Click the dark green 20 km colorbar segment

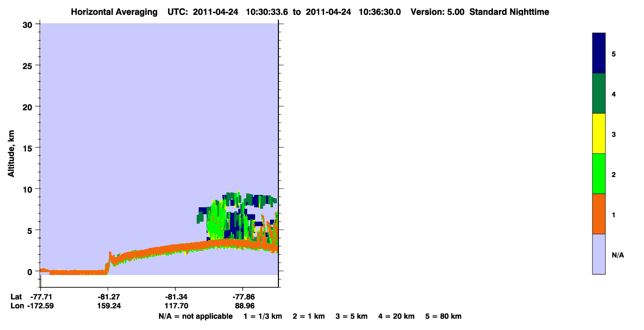(x=599, y=94)
